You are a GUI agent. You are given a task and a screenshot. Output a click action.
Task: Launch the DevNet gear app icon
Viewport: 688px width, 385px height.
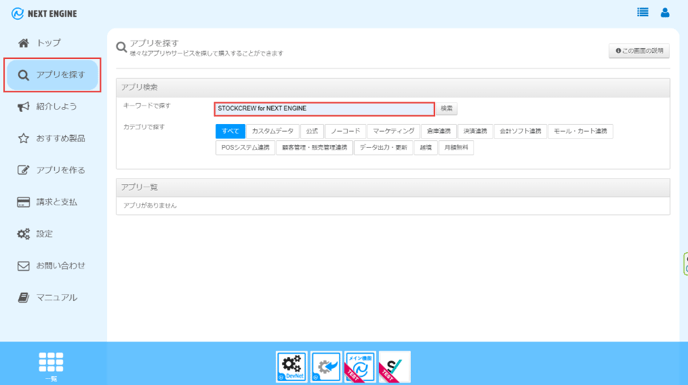[x=292, y=367]
